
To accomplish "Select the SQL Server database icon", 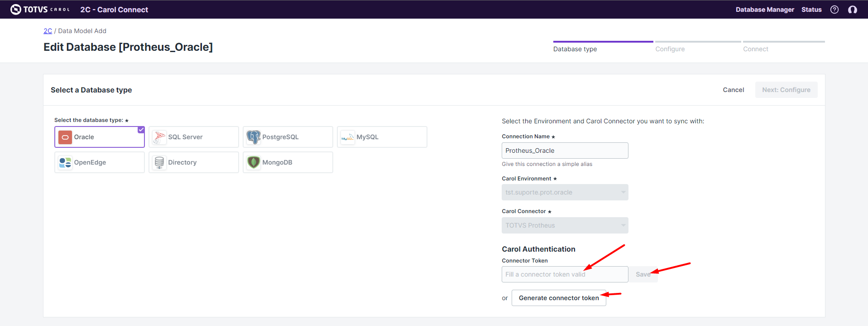I will (x=159, y=137).
